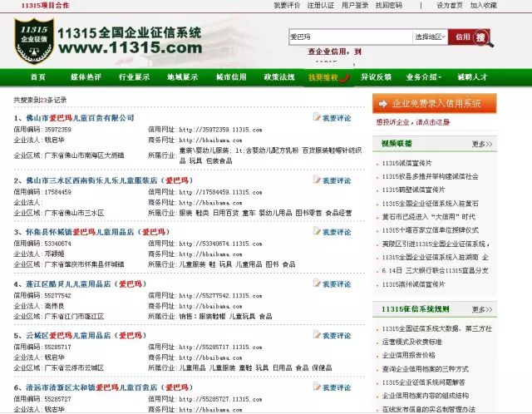
Task: Open result 清远市清新区太和镇爱巴玛儿童百货店
Action: pyautogui.click(x=109, y=387)
